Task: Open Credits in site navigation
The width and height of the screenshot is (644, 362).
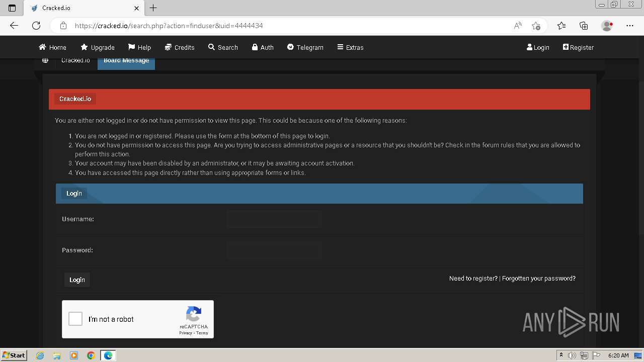Action: click(180, 47)
